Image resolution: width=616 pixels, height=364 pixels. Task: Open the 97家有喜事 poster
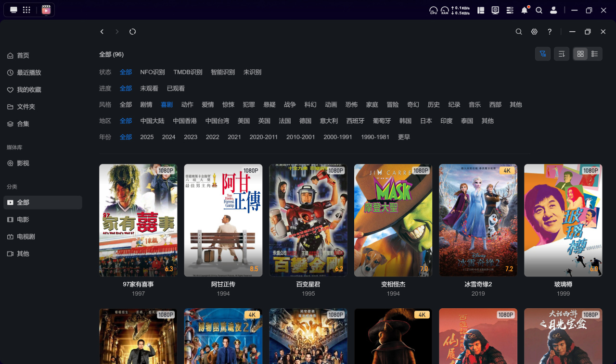click(x=138, y=220)
